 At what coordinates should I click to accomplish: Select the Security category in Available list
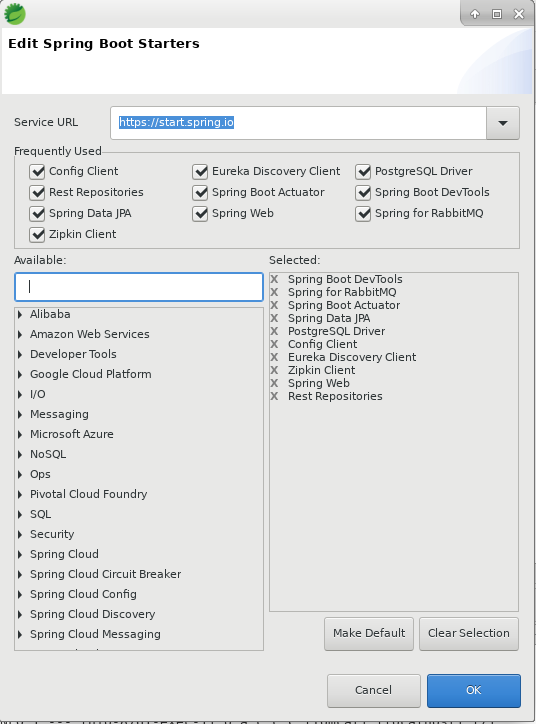point(52,534)
